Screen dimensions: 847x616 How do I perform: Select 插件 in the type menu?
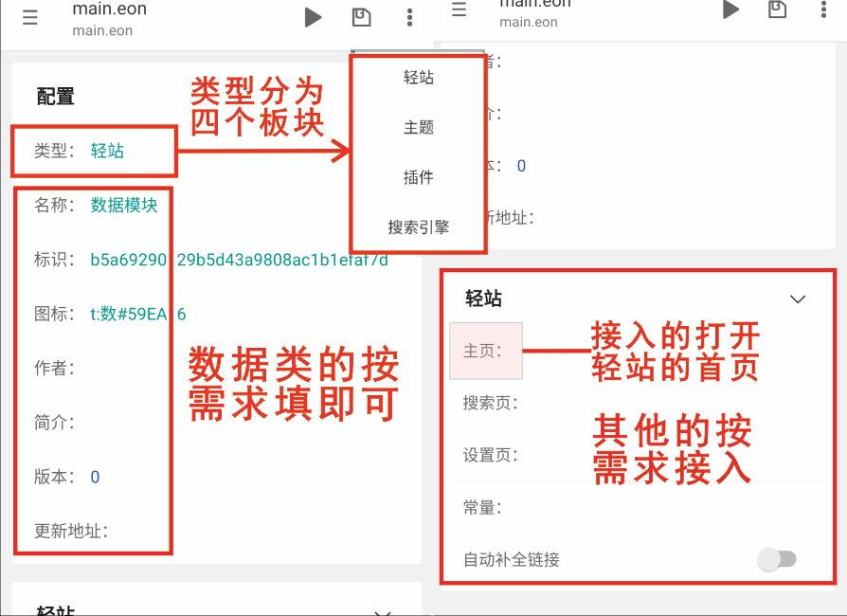417,177
